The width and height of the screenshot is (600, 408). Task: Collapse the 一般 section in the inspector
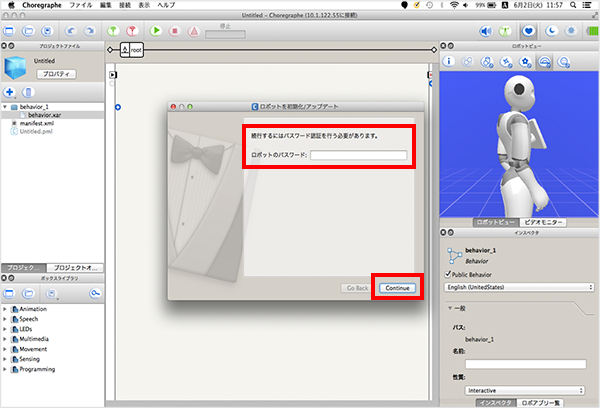(x=450, y=308)
